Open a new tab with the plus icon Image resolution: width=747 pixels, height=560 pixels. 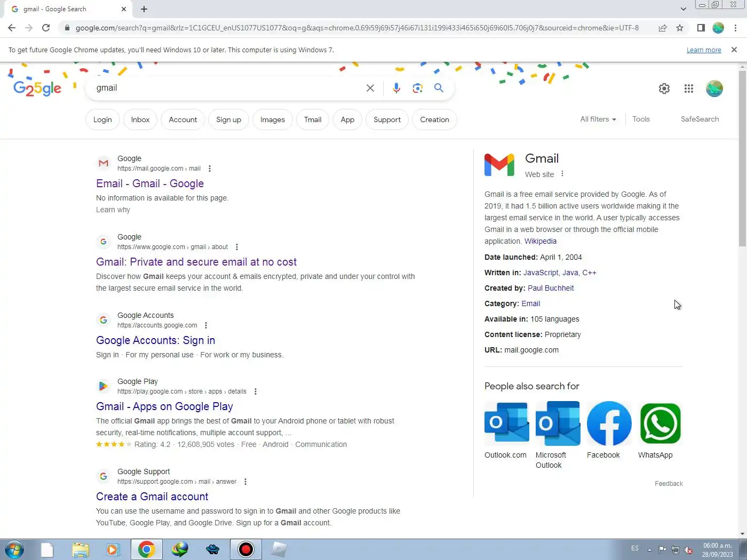click(x=144, y=9)
